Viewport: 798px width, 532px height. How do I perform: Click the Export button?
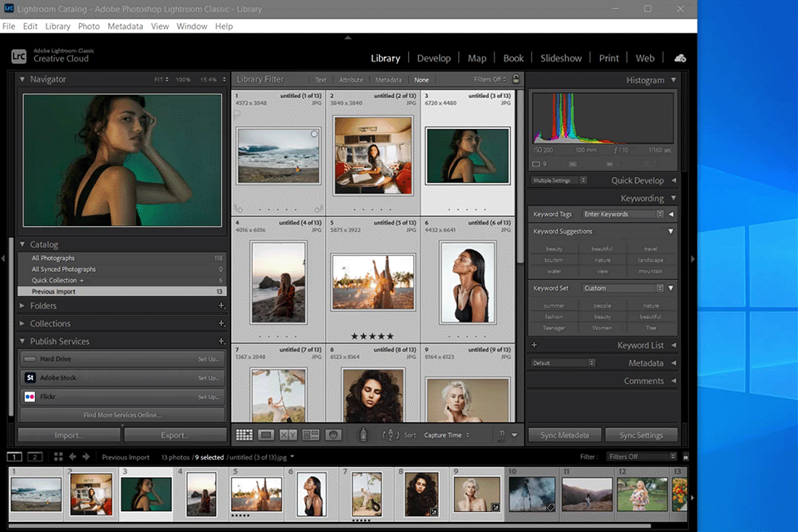175,435
